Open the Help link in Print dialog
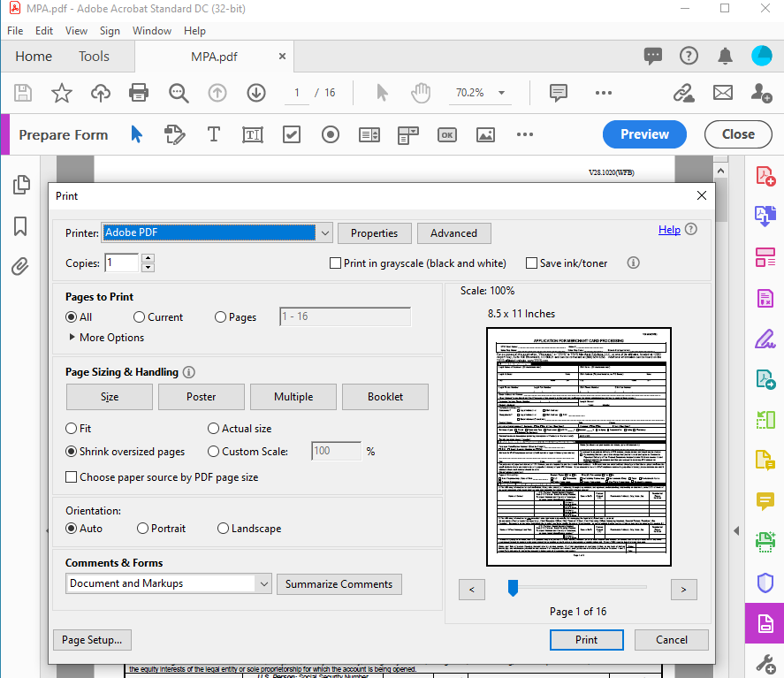 669,230
